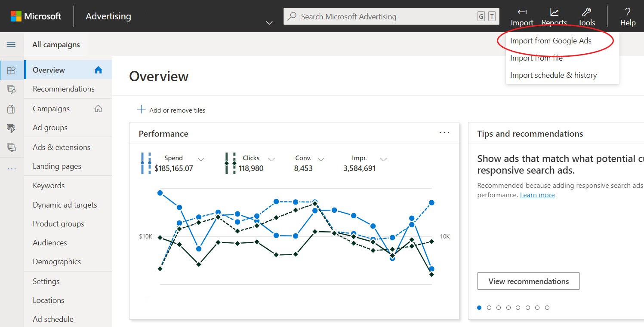Click the T shortcut key badge in search
This screenshot has height=327, width=644.
492,16
